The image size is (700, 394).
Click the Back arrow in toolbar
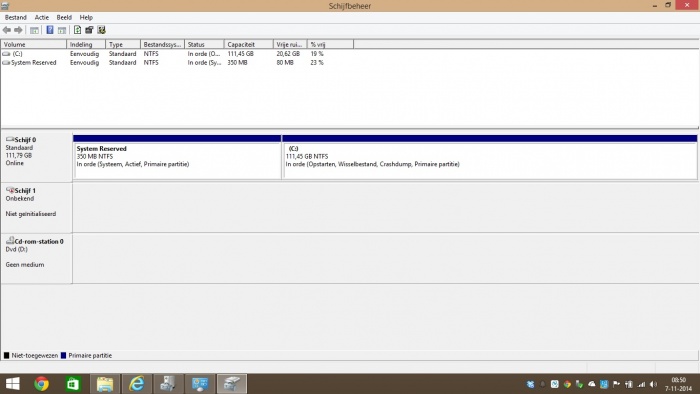(7, 30)
